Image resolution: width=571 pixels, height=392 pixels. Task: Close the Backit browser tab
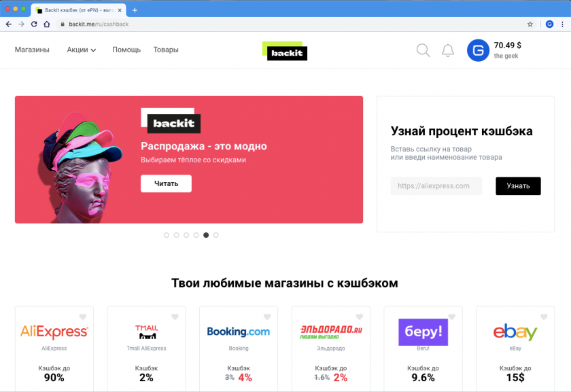[120, 10]
